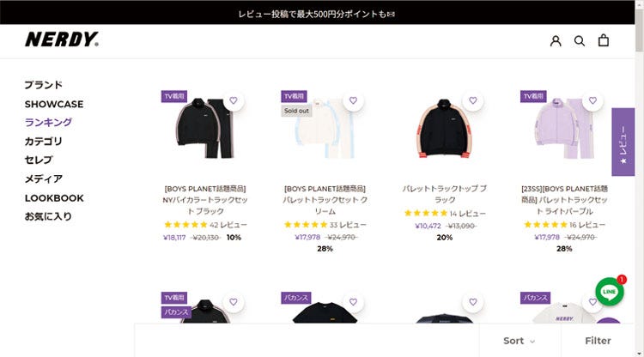
Task: Open the search magnifier icon
Action: click(579, 40)
